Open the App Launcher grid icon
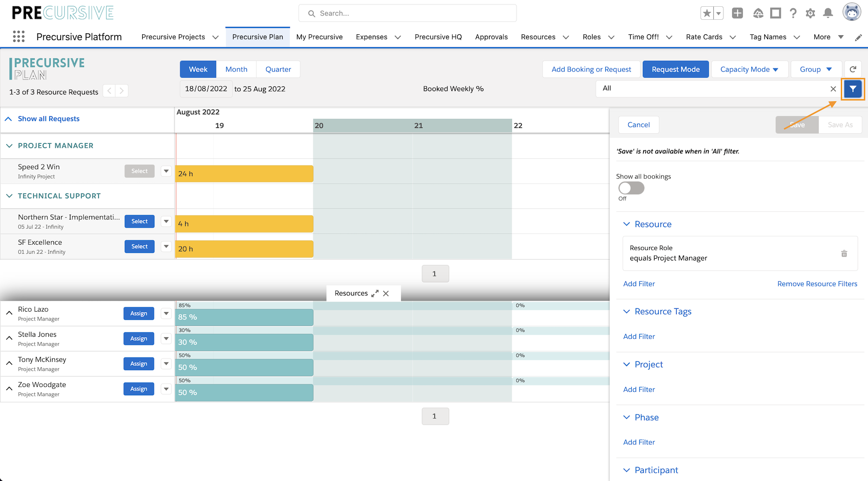 point(19,37)
